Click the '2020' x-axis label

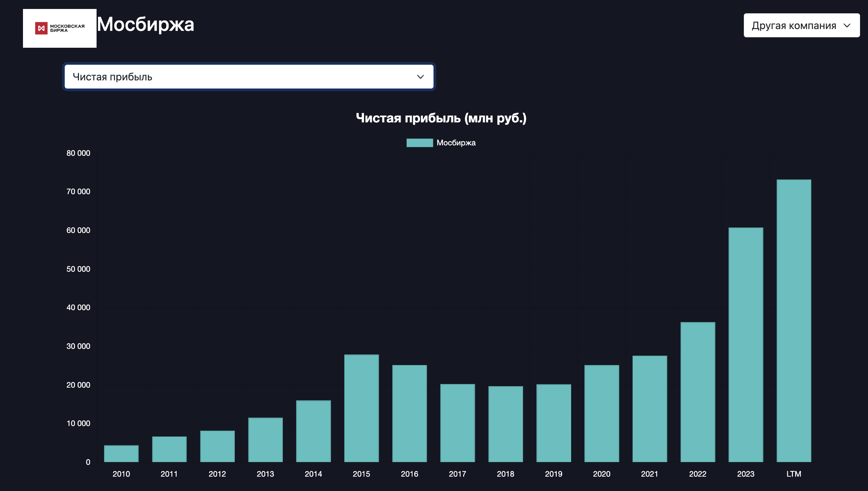[x=602, y=474]
